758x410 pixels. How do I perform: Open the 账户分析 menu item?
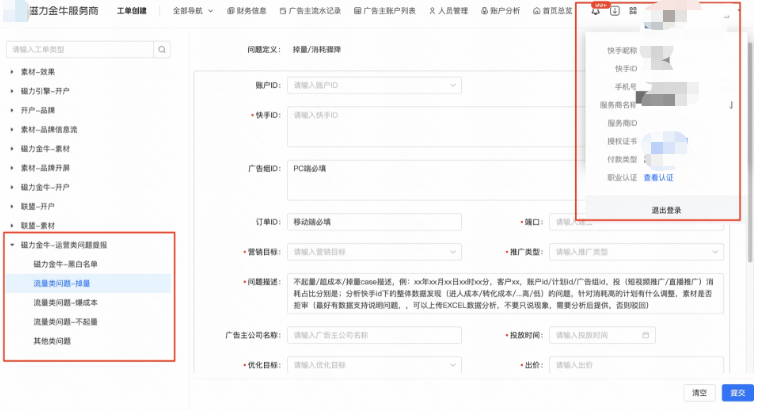coord(500,11)
